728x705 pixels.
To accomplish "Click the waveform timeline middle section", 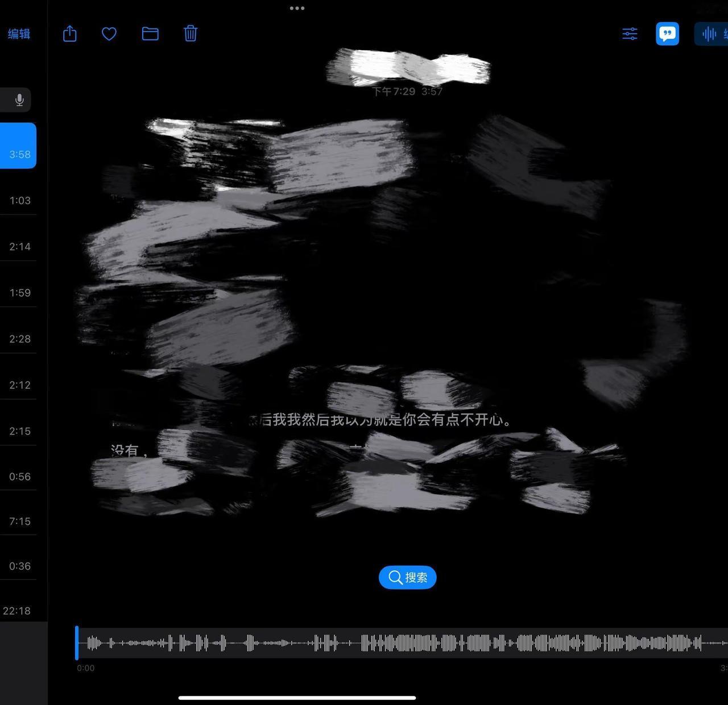I will [x=402, y=643].
